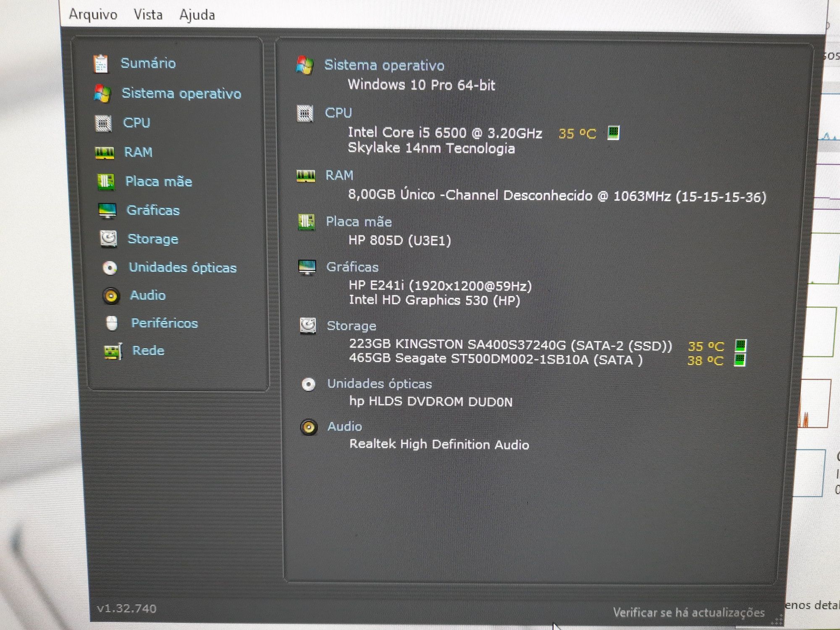Click Skylake 14nm Tecnologia text
This screenshot has width=840, height=630.
(x=431, y=148)
